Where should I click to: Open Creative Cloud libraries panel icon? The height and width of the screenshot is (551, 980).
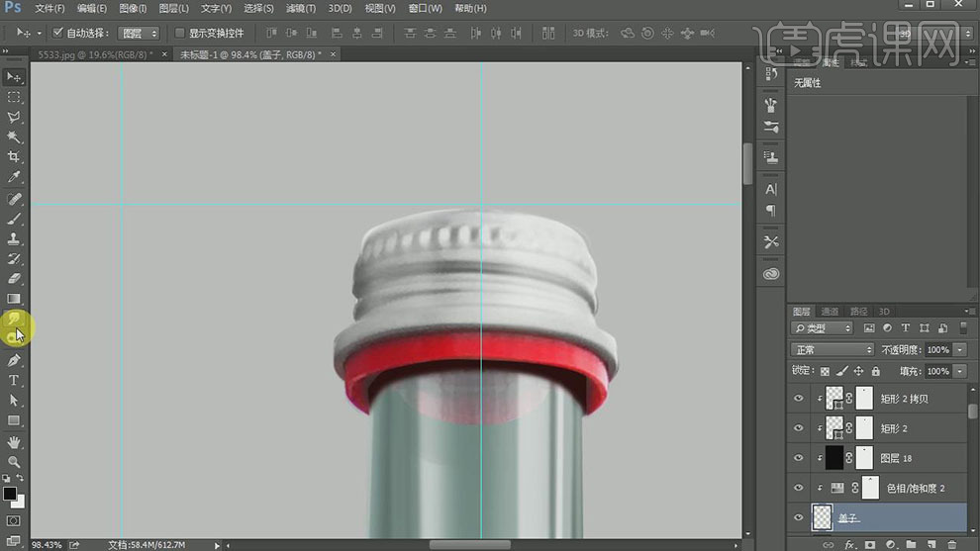(771, 274)
